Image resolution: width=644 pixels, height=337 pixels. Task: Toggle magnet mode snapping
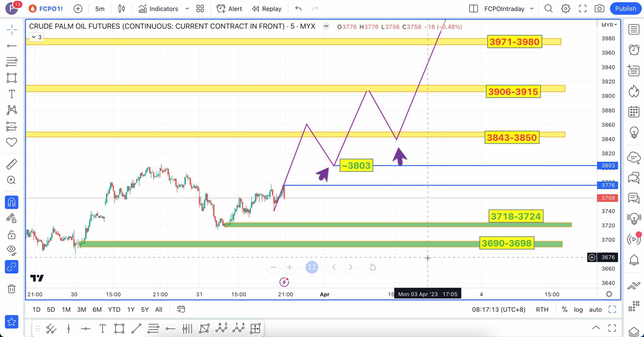click(x=11, y=202)
